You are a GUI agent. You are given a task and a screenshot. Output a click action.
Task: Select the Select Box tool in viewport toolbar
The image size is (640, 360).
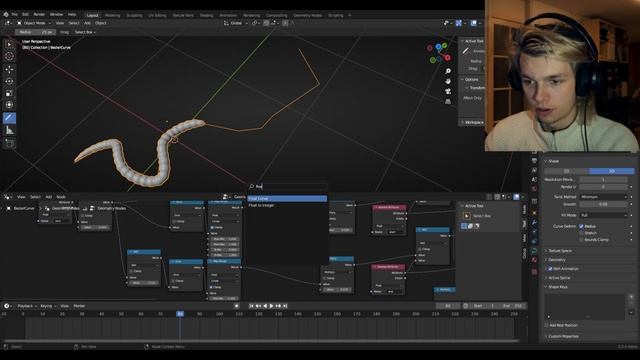9,44
